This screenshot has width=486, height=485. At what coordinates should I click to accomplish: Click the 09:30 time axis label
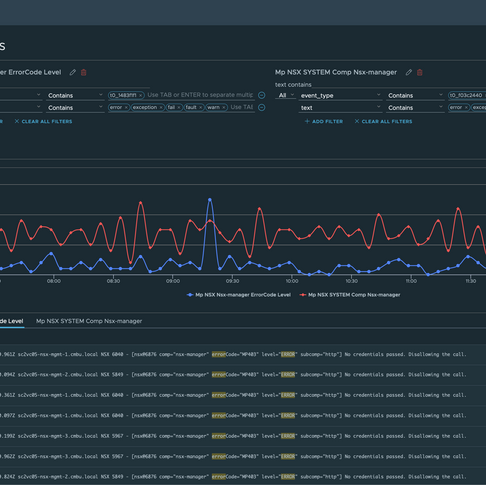(x=232, y=281)
